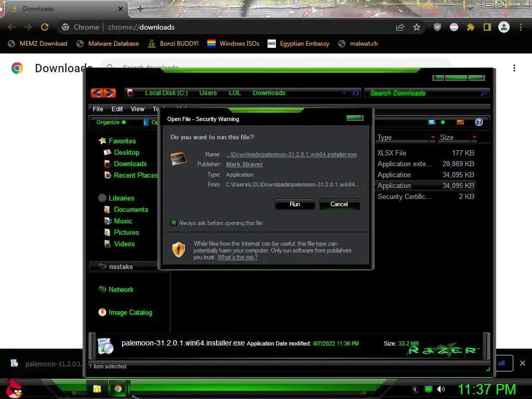
Task: Open Explorer help question mark icon
Action: 478,122
